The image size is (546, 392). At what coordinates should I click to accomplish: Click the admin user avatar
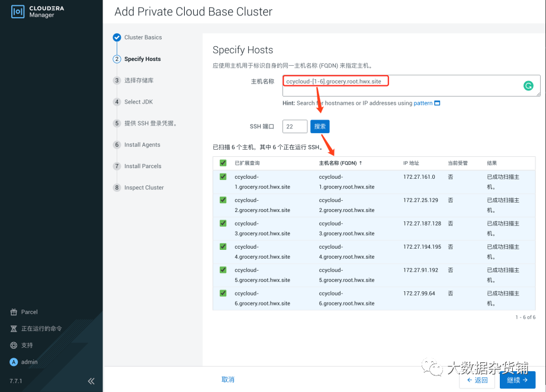pos(14,362)
